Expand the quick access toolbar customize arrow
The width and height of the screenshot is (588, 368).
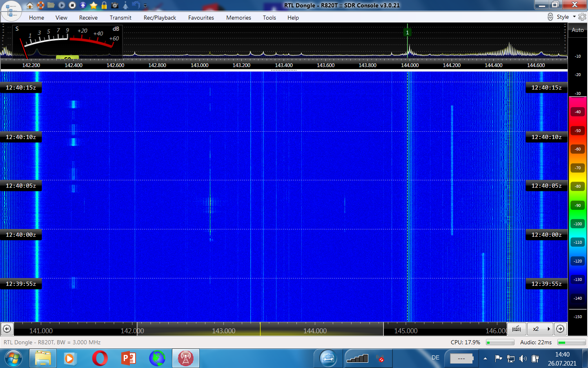145,6
